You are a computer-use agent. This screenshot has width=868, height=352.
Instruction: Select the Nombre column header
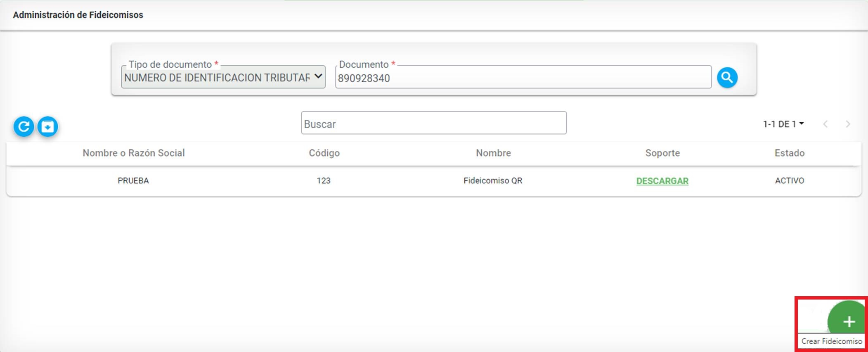point(493,153)
